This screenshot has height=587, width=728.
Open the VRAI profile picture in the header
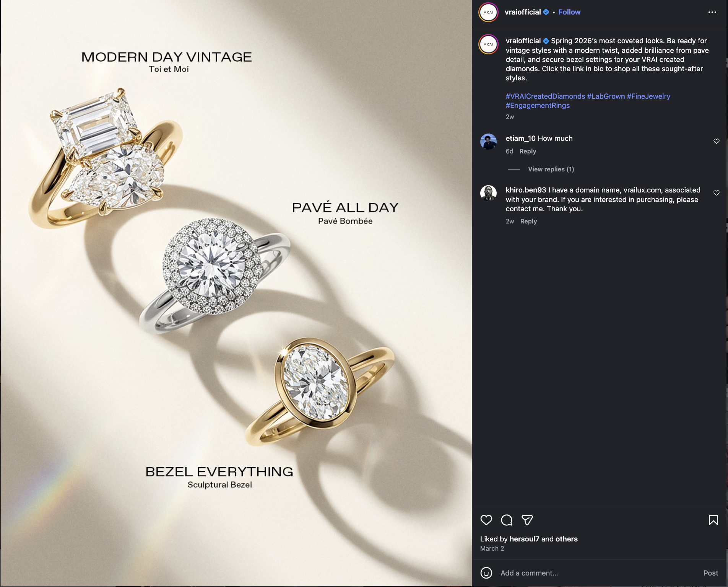click(x=488, y=12)
